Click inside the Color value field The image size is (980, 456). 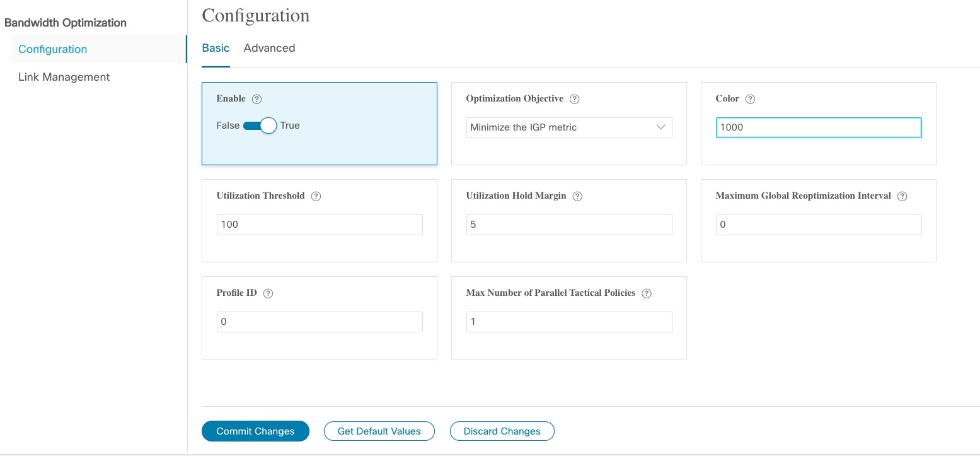click(x=817, y=127)
